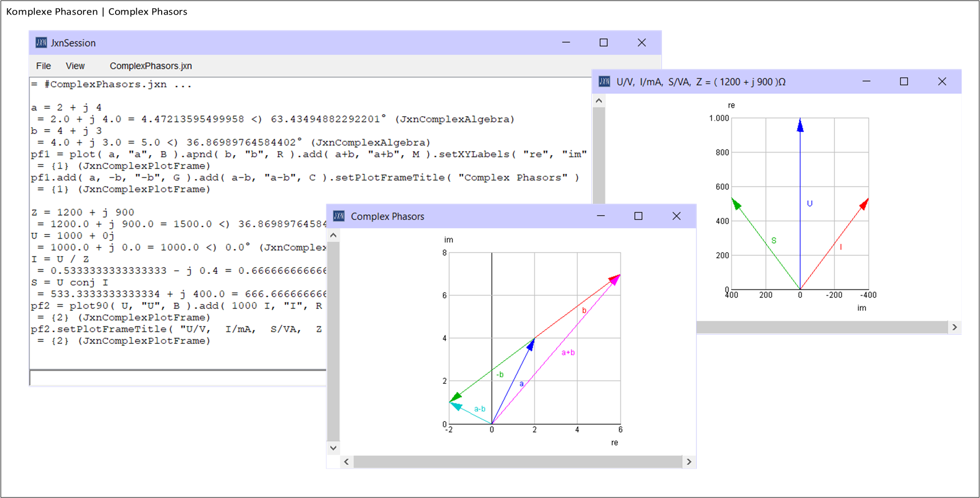Click scroll-right arrow in Complex Phasors window
The width and height of the screenshot is (980, 498).
689,462
